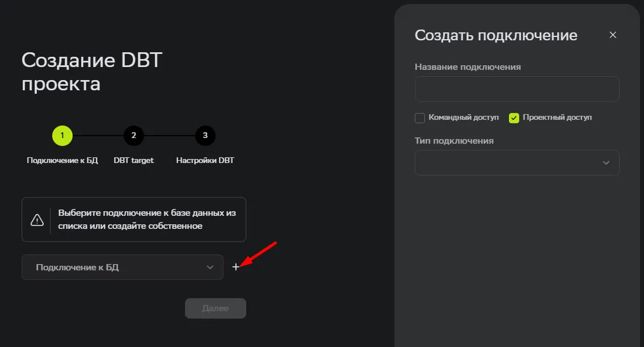Click chevron in Подключение к БД selector
Screen dimensions: 644x347
point(210,267)
